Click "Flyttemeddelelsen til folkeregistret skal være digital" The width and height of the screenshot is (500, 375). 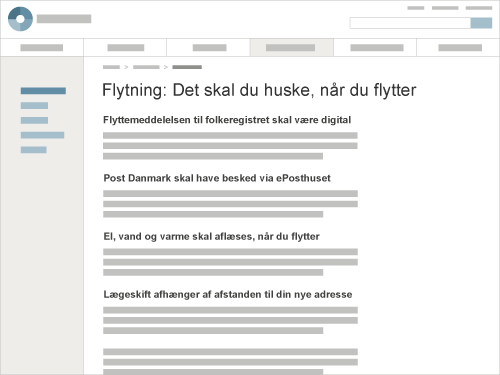[227, 120]
